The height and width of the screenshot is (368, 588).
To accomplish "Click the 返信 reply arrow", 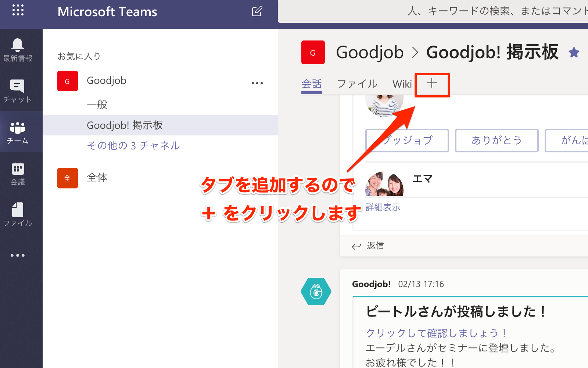I will tap(356, 246).
